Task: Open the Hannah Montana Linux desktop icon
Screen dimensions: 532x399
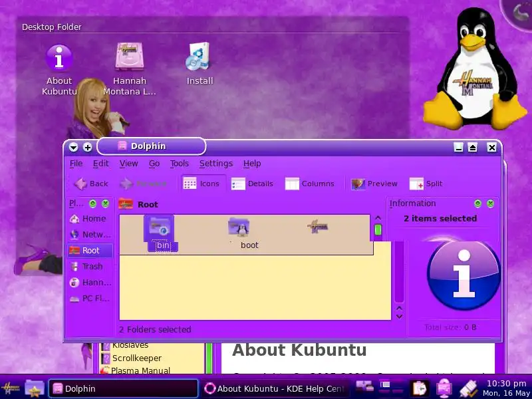Action: [x=130, y=69]
